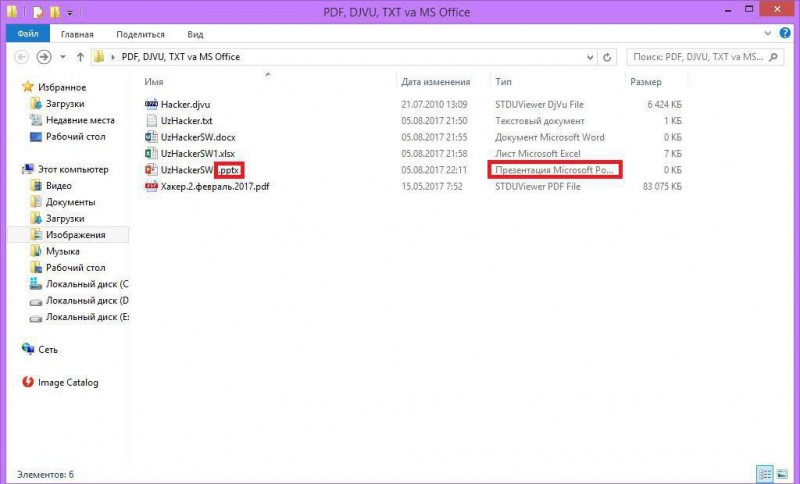Select Этот компьютер in navigation pane
The width and height of the screenshot is (800, 484).
click(x=73, y=169)
